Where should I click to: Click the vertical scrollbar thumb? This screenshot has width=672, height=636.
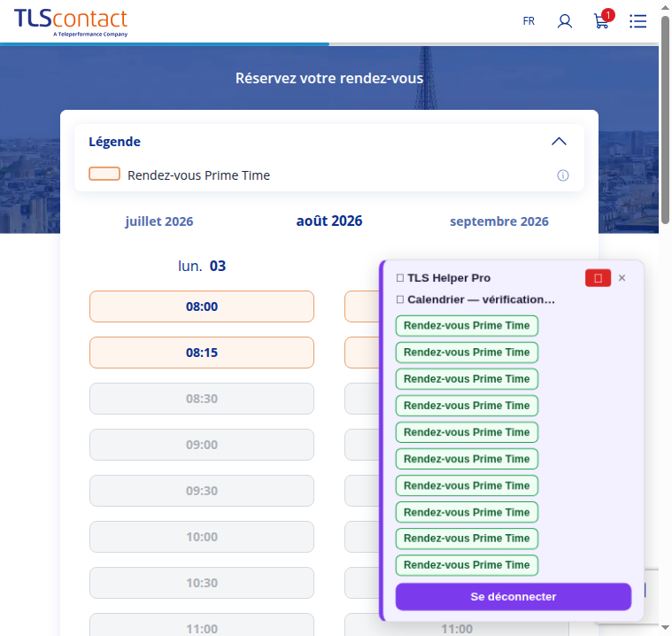pyautogui.click(x=665, y=120)
